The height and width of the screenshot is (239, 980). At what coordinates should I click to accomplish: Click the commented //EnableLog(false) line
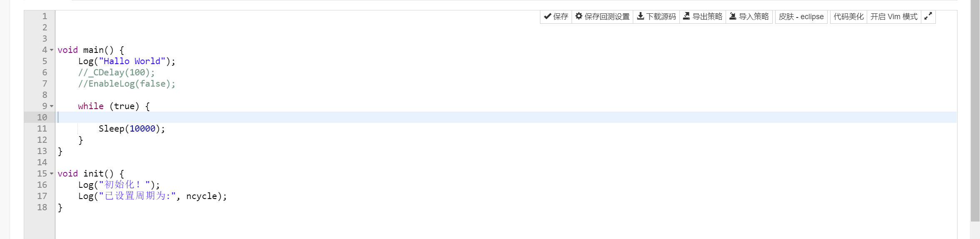[x=127, y=84]
